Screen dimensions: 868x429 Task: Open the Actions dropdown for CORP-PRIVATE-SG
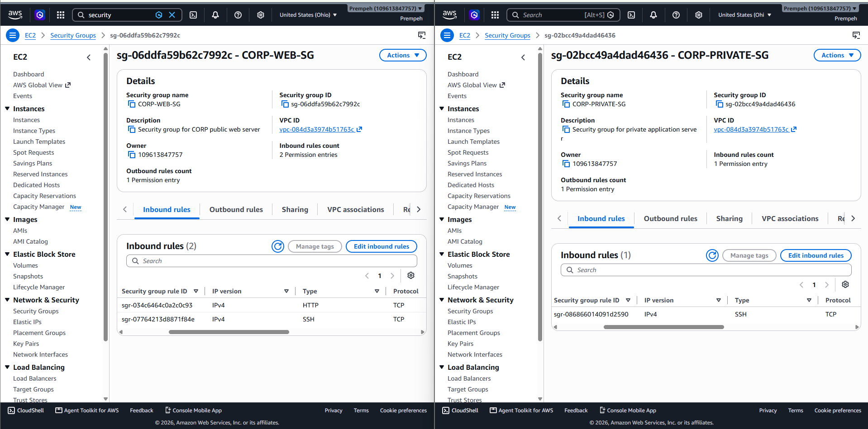pos(837,55)
